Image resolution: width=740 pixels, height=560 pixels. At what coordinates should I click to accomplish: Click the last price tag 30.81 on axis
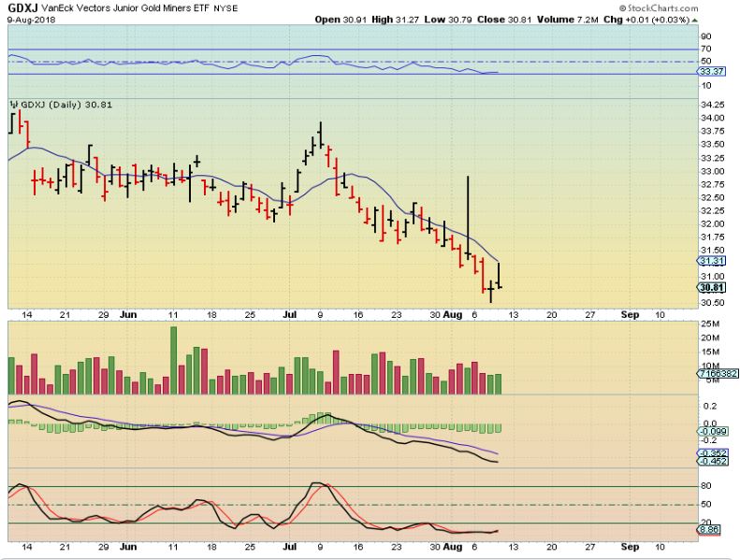[x=712, y=287]
